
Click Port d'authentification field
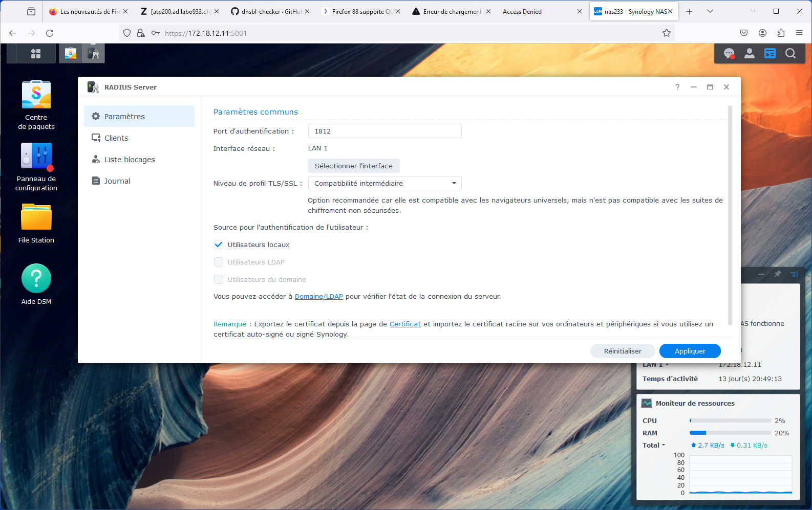[385, 131]
